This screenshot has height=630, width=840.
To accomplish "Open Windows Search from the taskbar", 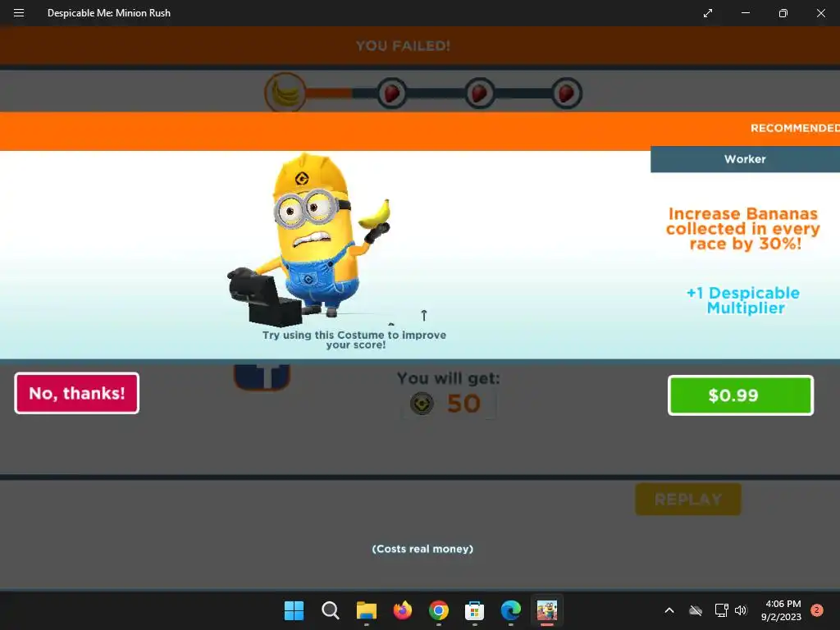I will (x=330, y=610).
